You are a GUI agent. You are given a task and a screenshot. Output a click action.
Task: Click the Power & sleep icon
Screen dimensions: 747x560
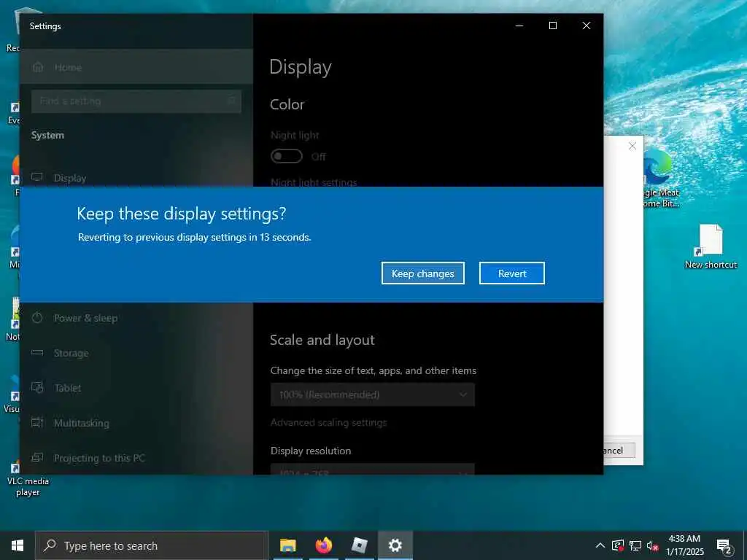(x=37, y=317)
